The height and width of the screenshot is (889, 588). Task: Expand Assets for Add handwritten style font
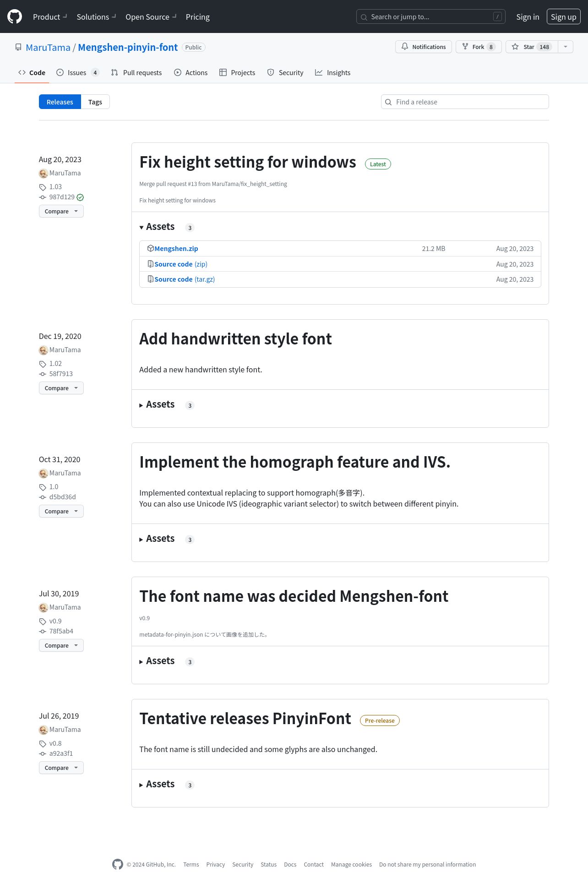click(x=157, y=405)
